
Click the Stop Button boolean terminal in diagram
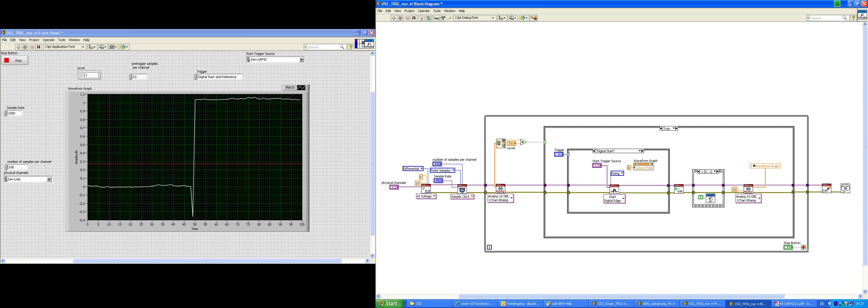click(x=788, y=247)
